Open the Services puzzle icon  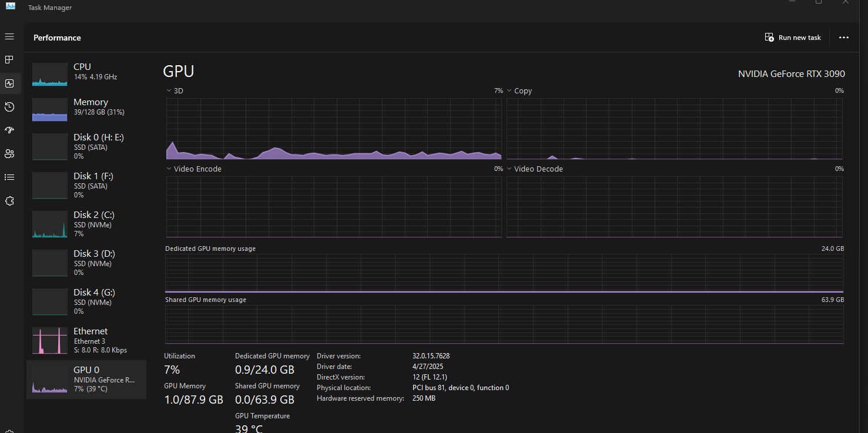click(9, 201)
